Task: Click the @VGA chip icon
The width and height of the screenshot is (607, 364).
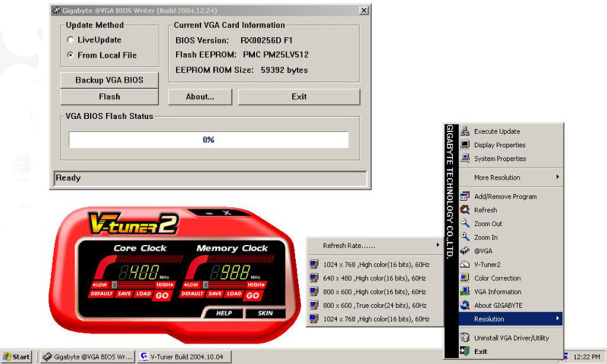Action: pos(464,250)
